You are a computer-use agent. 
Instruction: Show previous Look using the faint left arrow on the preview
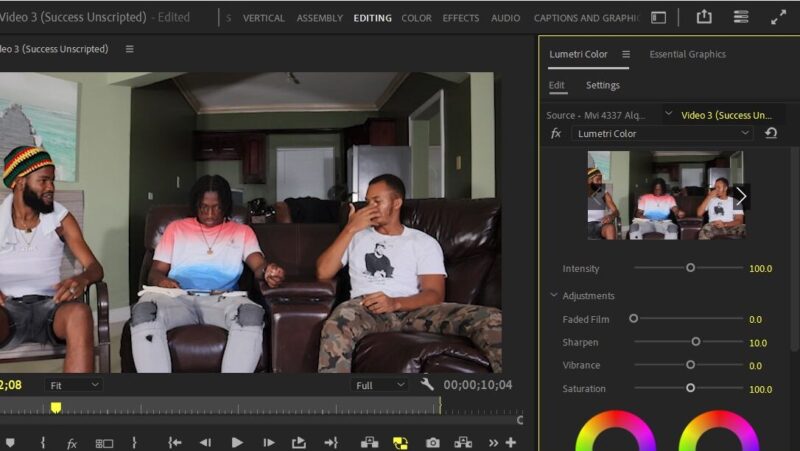pyautogui.click(x=595, y=196)
